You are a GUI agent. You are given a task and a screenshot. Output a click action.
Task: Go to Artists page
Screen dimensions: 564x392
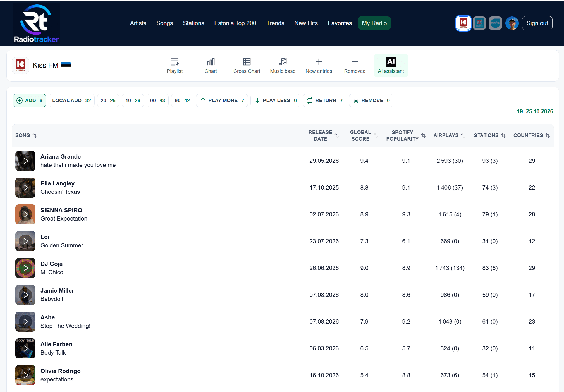(138, 23)
